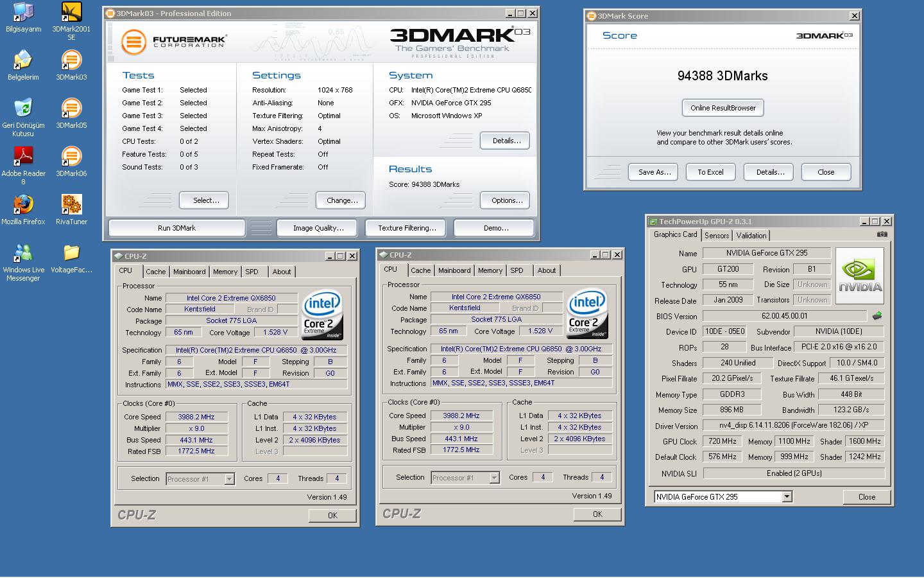Open Adobe Reader 8 icon
Screen dimensions: 924x578
click(23, 166)
